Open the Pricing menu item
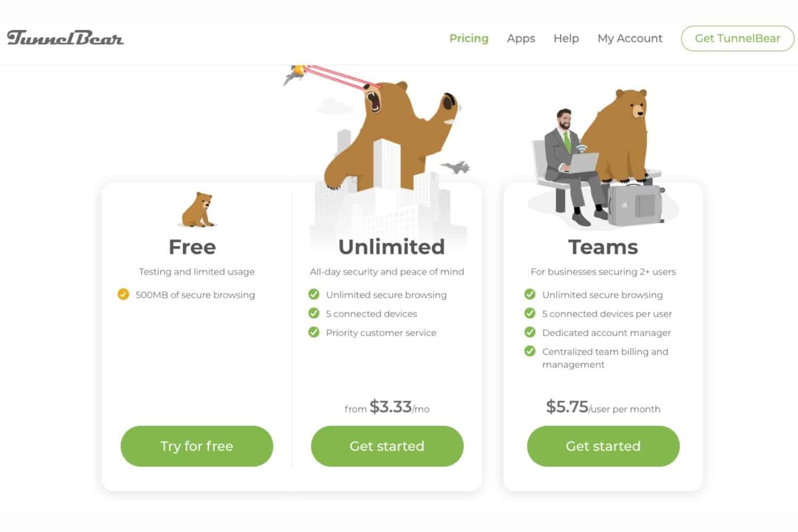Viewport: 798px width, 532px height. pos(469,38)
